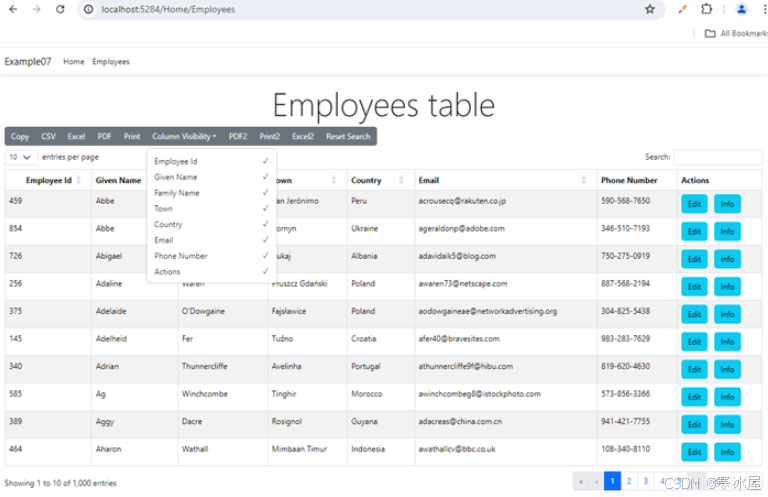Click the colorful pen extension icon
The image size is (768, 497).
coord(682,9)
